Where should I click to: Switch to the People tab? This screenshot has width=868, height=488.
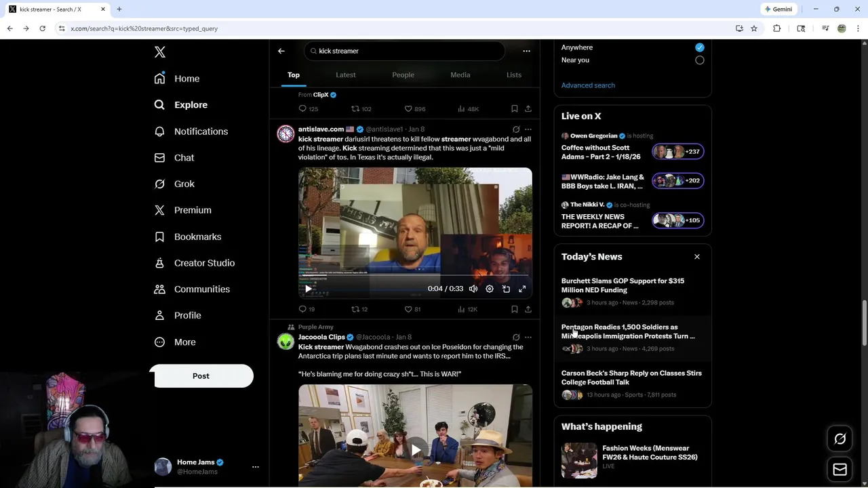[403, 75]
